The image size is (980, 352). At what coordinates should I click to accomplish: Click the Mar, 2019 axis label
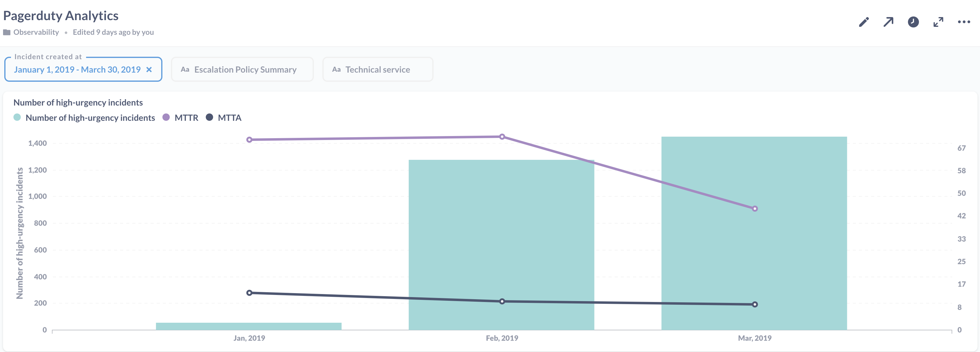pos(755,338)
